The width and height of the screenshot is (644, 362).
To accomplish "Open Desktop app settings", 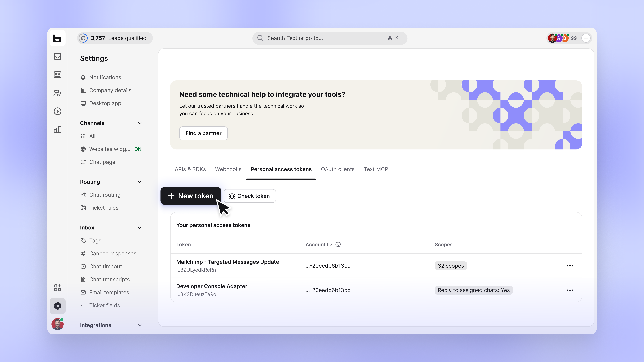I will (x=105, y=103).
